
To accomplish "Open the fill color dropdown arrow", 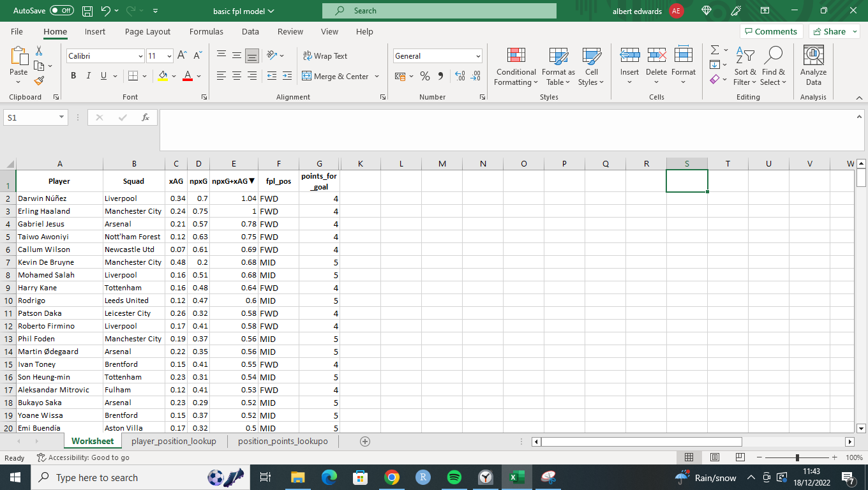I will click(x=174, y=76).
